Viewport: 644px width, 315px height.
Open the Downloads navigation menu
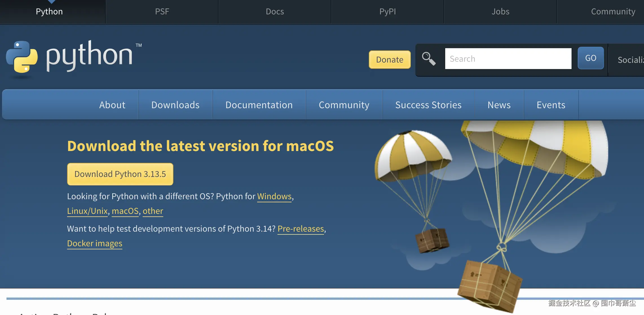coord(175,105)
